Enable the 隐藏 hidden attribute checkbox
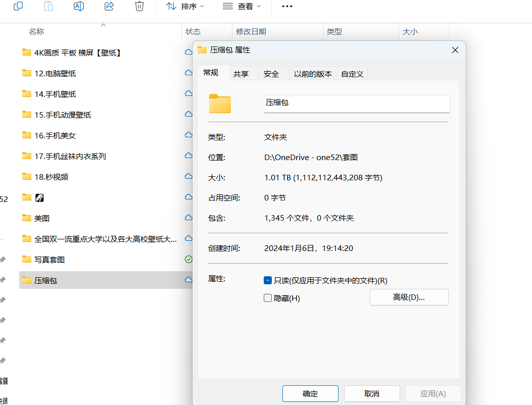Image resolution: width=532 pixels, height=405 pixels. tap(267, 298)
